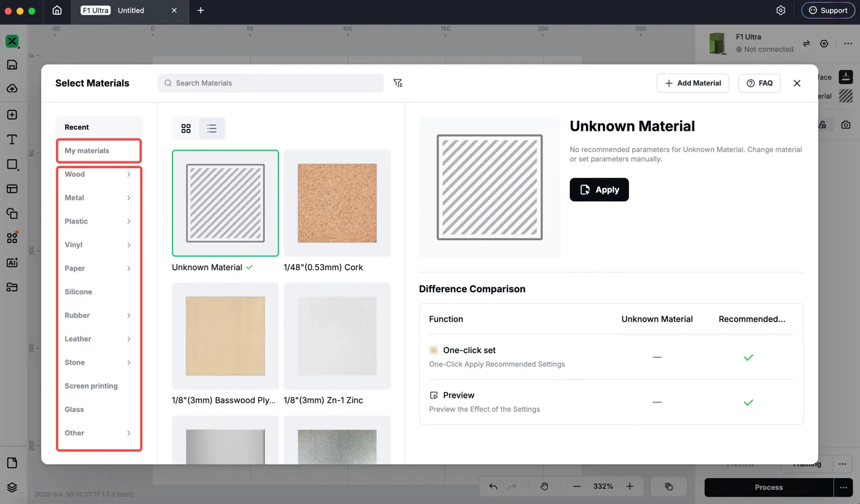The image size is (860, 504).
Task: Select the rectangle shape tool
Action: (x=12, y=165)
